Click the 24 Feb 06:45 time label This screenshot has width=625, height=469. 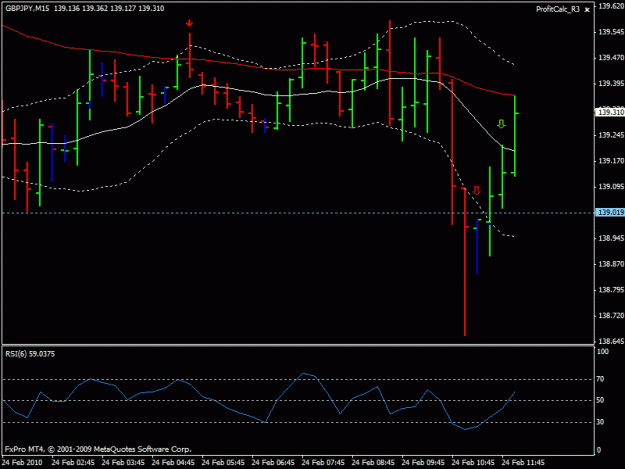click(273, 463)
